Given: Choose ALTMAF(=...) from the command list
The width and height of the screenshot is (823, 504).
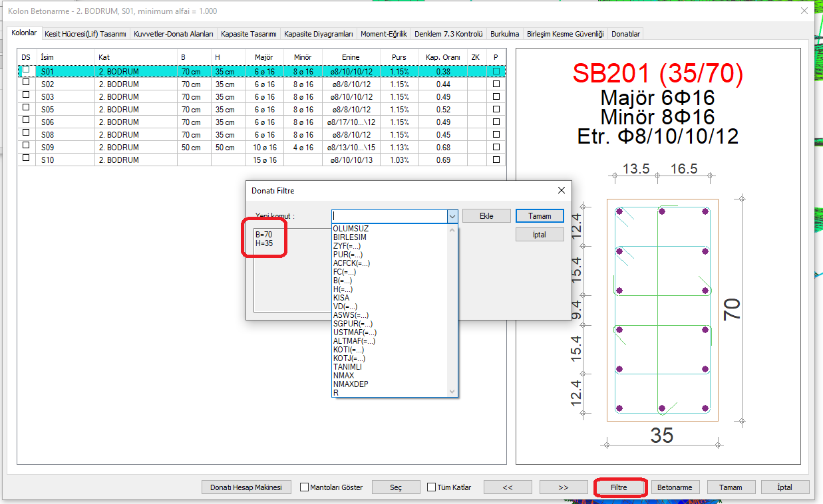Looking at the screenshot, I should click(354, 341).
